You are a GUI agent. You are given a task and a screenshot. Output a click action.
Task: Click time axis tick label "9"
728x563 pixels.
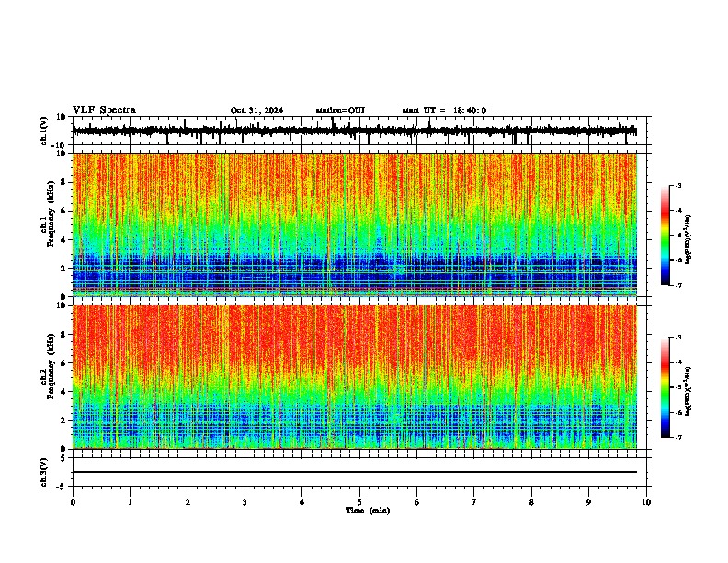(588, 502)
